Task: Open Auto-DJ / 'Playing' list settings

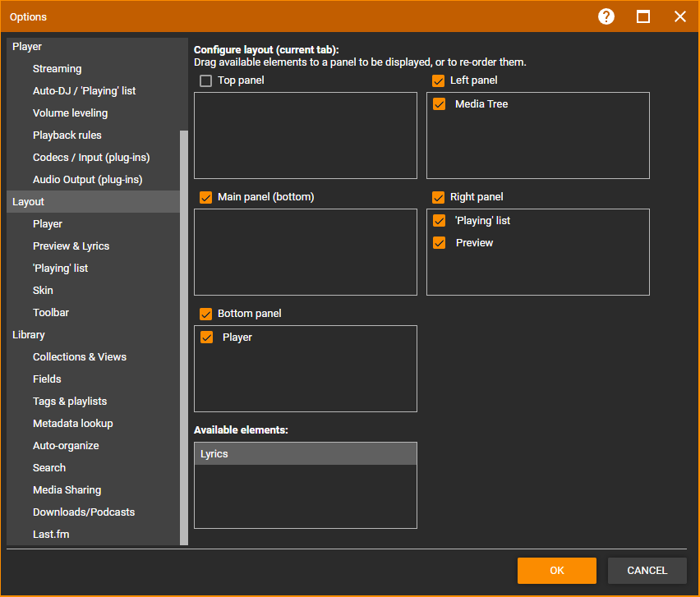Action: (94, 90)
